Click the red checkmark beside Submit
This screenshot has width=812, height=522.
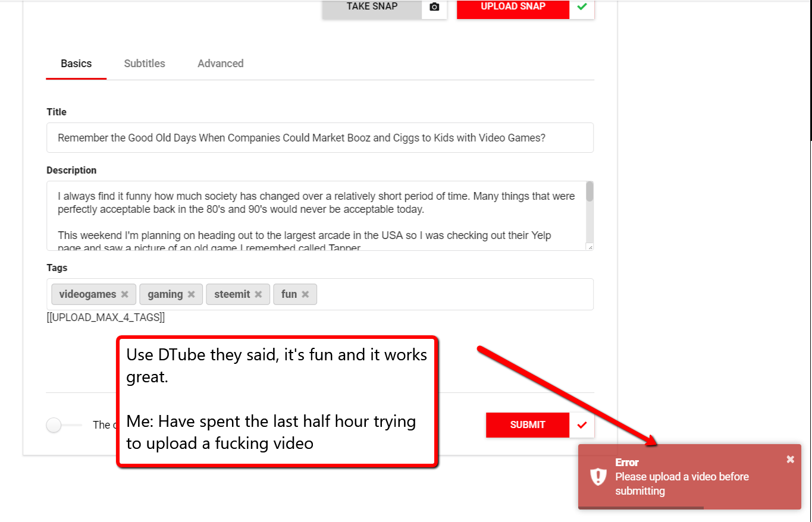coord(582,425)
